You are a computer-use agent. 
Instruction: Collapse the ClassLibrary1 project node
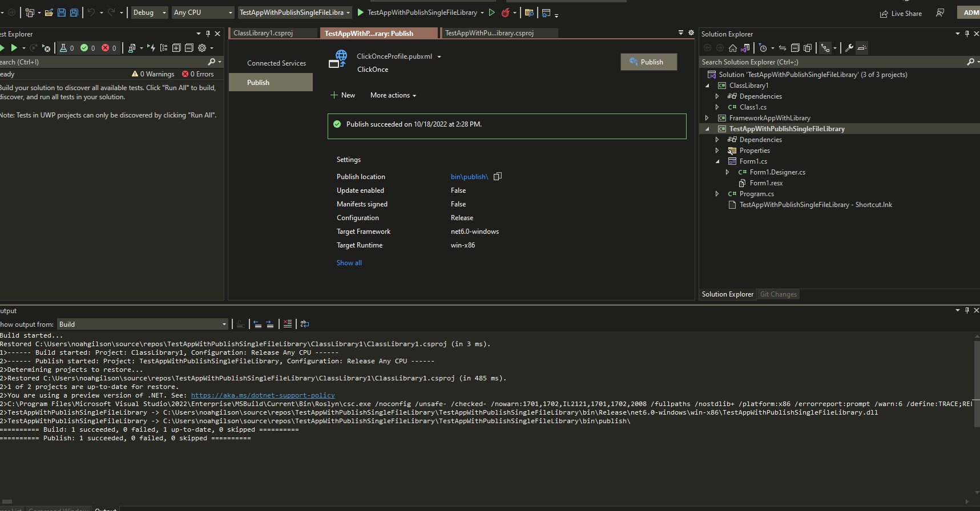(x=707, y=86)
